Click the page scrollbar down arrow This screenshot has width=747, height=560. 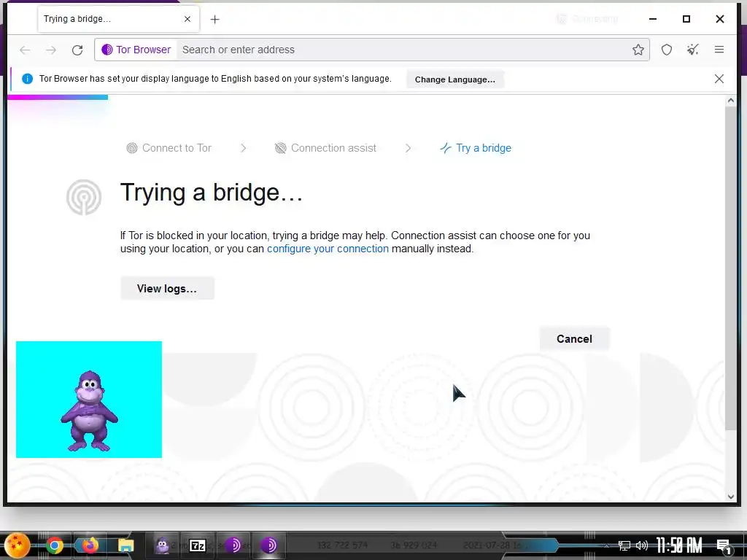pos(731,497)
